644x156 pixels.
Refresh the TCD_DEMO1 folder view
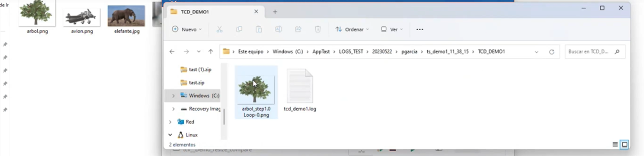click(x=552, y=52)
